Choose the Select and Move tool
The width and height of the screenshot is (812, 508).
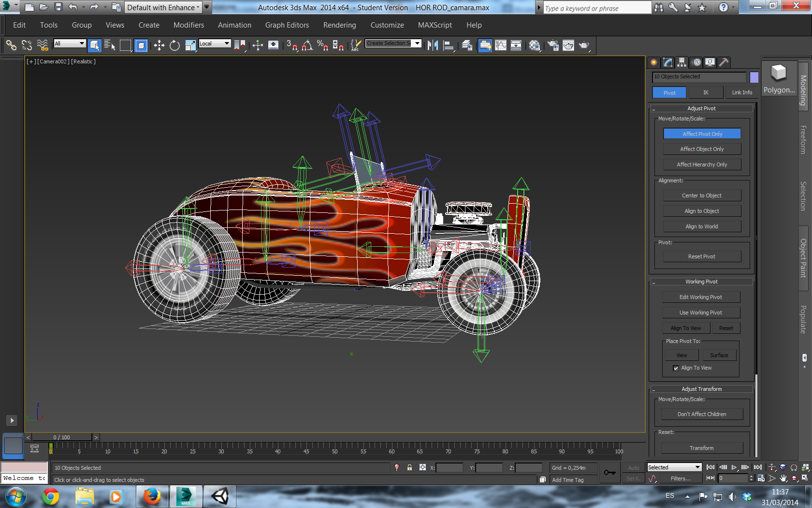click(x=159, y=45)
